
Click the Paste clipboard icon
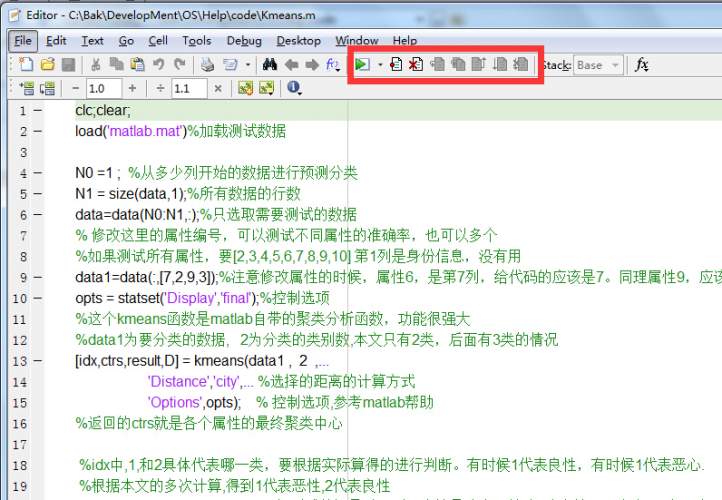(x=136, y=64)
